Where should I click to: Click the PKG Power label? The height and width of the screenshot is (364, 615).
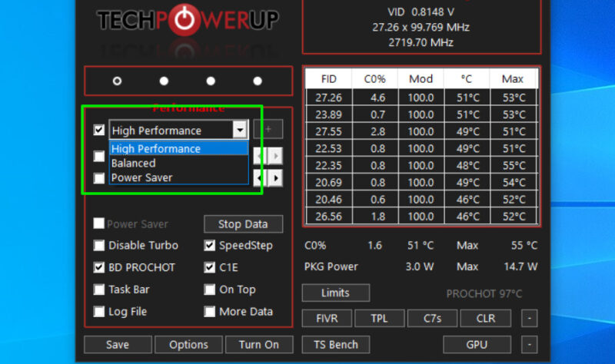pos(331,266)
